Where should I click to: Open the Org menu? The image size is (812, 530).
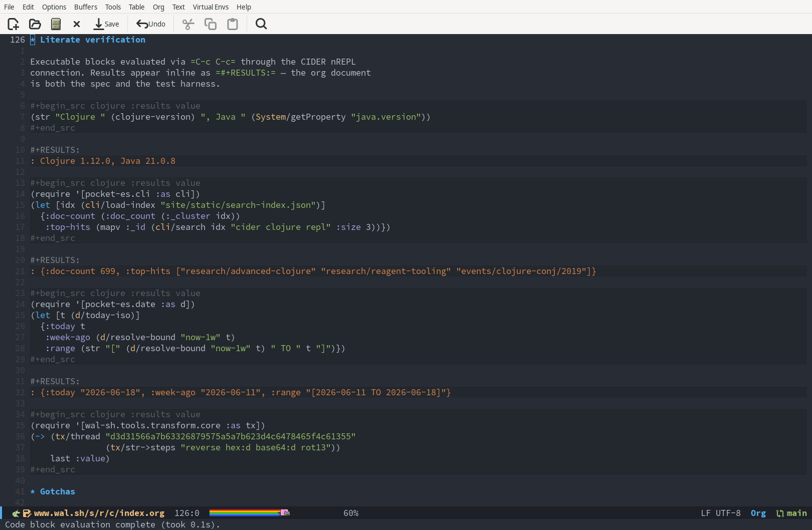coord(158,7)
